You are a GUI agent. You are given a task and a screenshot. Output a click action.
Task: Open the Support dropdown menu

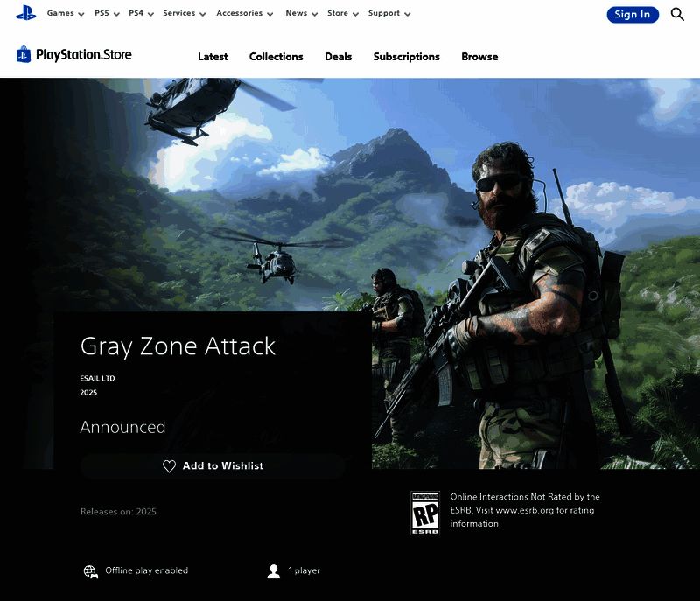click(x=388, y=14)
